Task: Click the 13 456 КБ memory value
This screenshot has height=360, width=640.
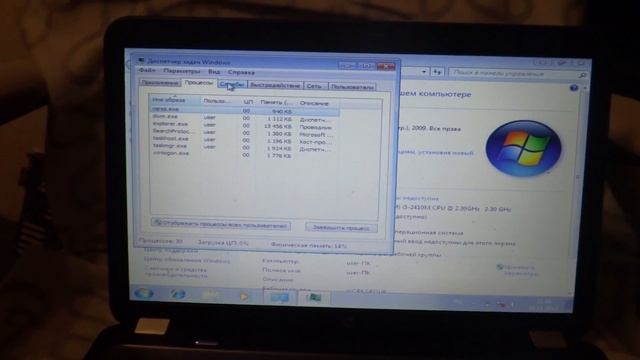Action: 278,127
